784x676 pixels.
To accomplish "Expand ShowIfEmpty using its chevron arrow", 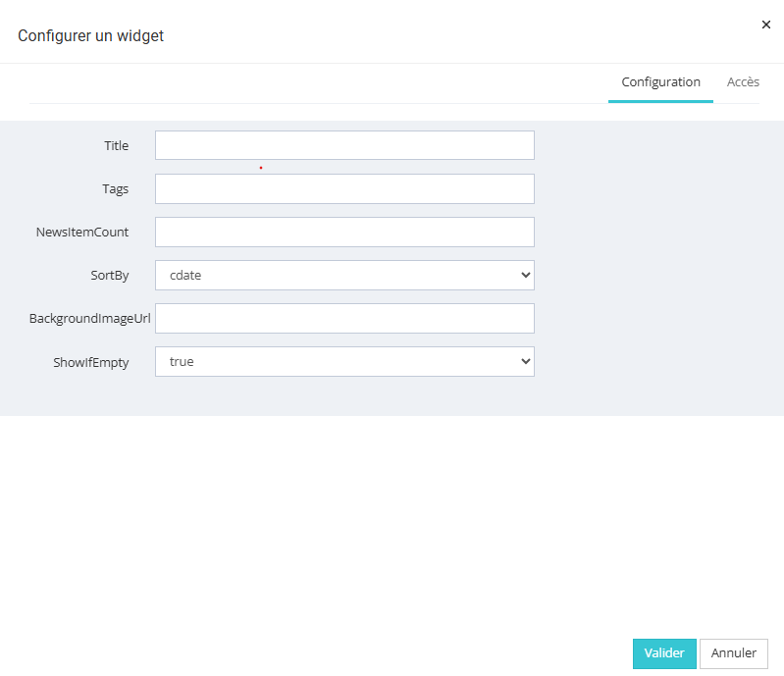I will coord(524,361).
